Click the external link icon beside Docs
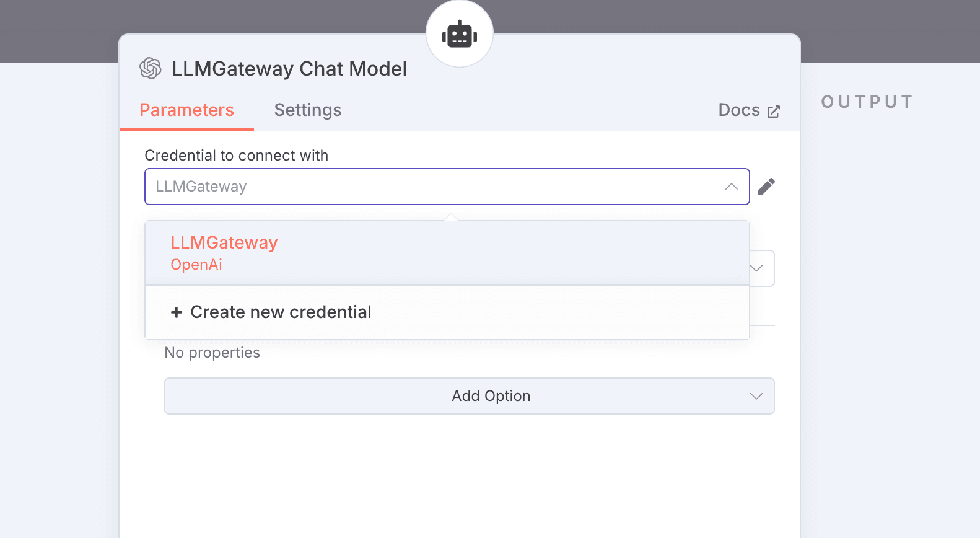The width and height of the screenshot is (980, 538). tap(774, 112)
